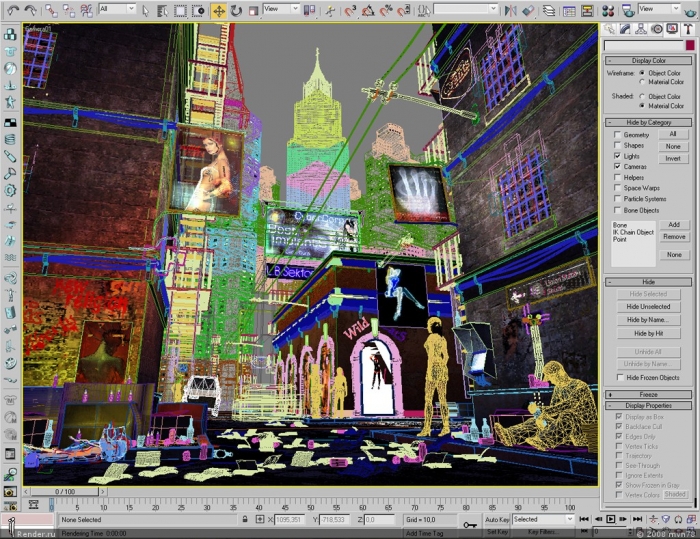Viewport: 700px width, 539px height.
Task: Open the render type View dropdown
Action: (659, 8)
